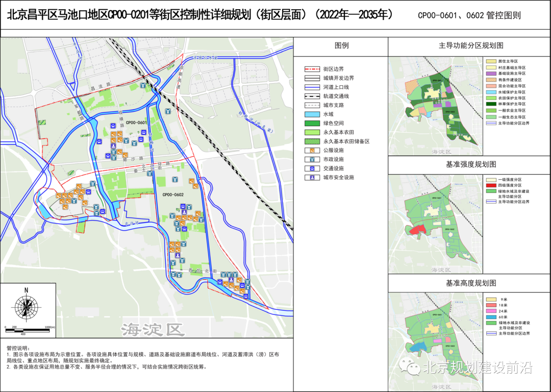Click the CP00-0601 label on main map
The image size is (551, 392).
click(x=137, y=122)
